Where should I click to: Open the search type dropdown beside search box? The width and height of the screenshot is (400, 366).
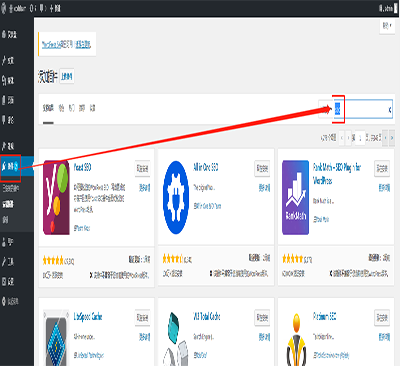325,109
